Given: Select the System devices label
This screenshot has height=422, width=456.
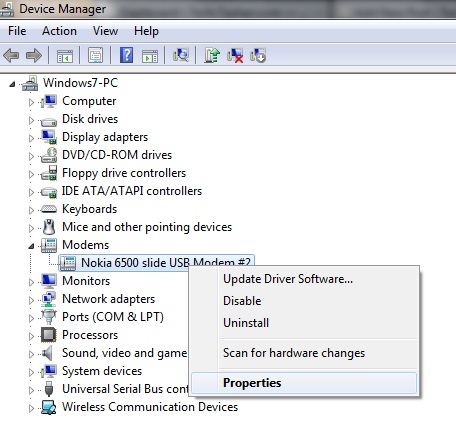Looking at the screenshot, I should [x=102, y=371].
